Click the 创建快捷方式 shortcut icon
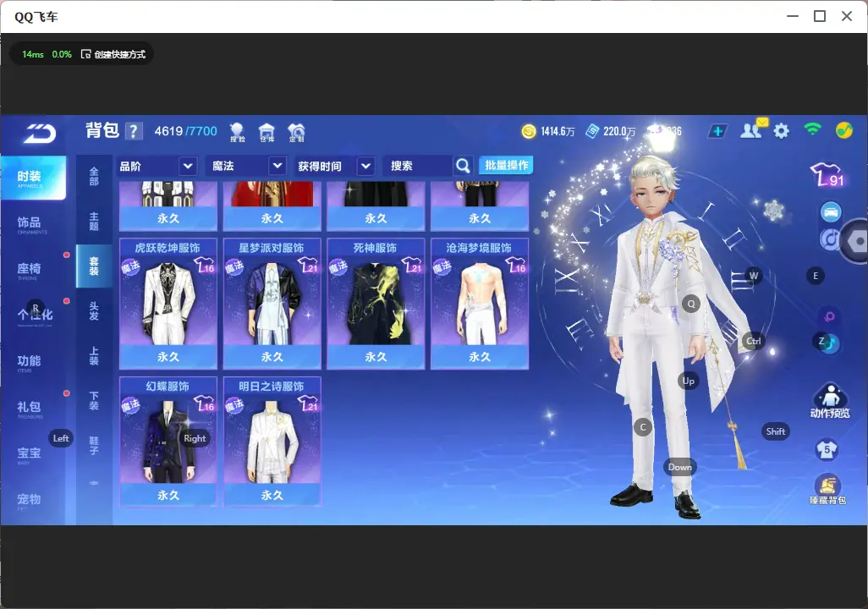868x609 pixels. point(86,54)
